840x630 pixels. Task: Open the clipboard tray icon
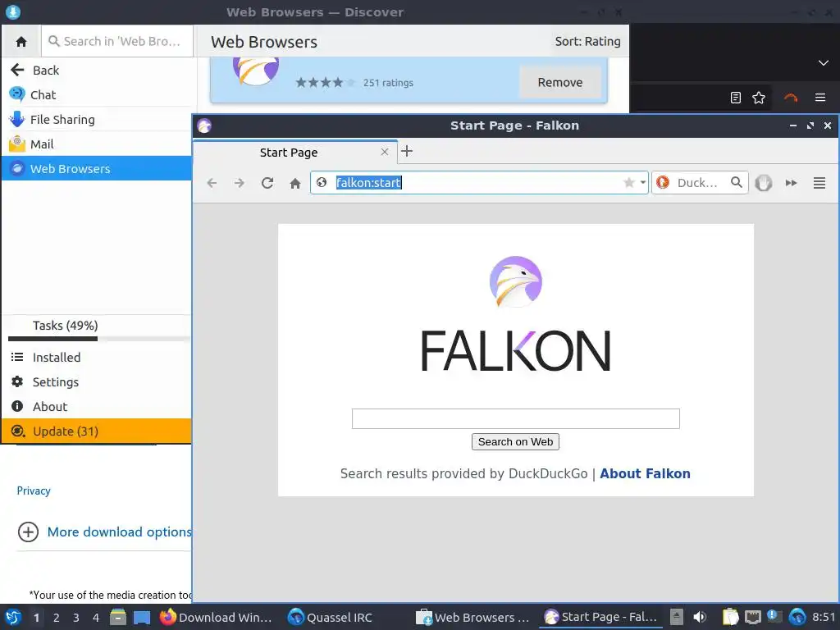click(730, 617)
